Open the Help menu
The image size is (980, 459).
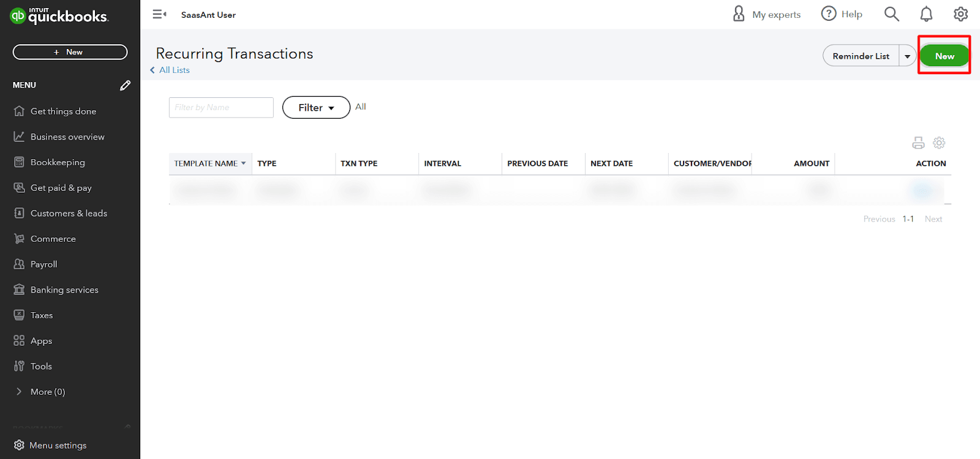842,14
